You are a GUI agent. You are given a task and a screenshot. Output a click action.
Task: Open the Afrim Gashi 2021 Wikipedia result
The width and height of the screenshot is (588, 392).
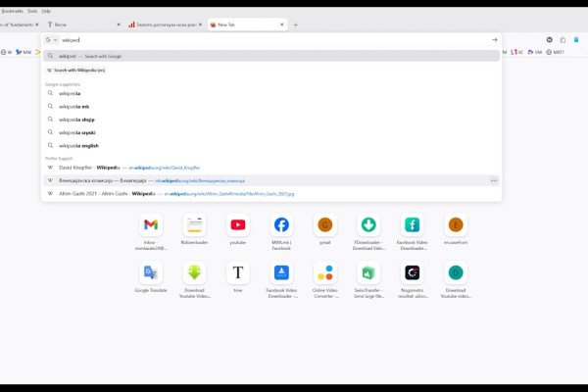tap(271, 194)
